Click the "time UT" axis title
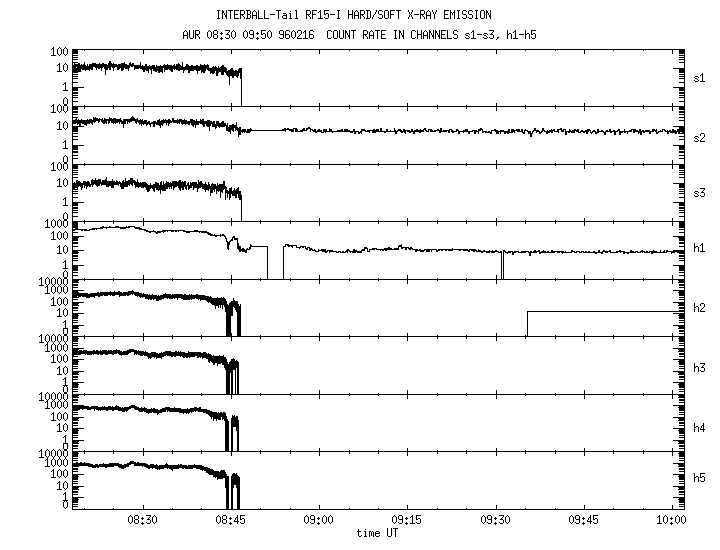This screenshot has height=550, width=720. [378, 534]
